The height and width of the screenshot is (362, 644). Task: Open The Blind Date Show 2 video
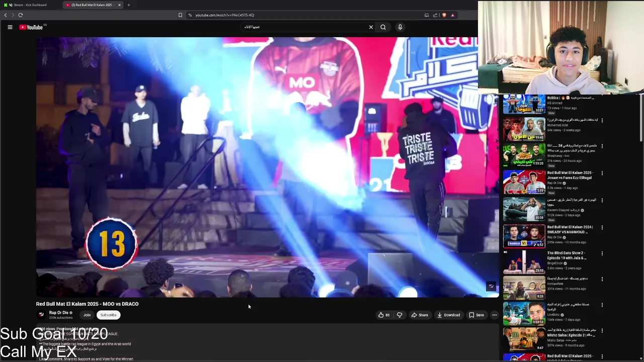pyautogui.click(x=567, y=255)
